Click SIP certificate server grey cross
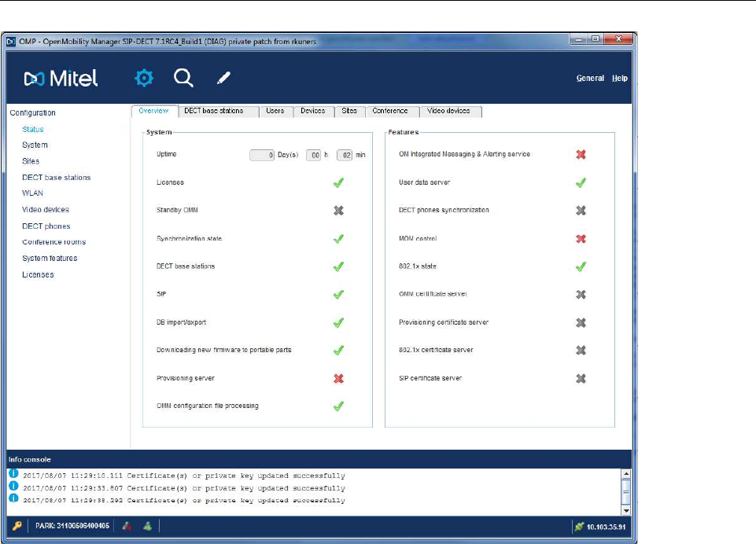The height and width of the screenshot is (544, 756). tap(581, 378)
